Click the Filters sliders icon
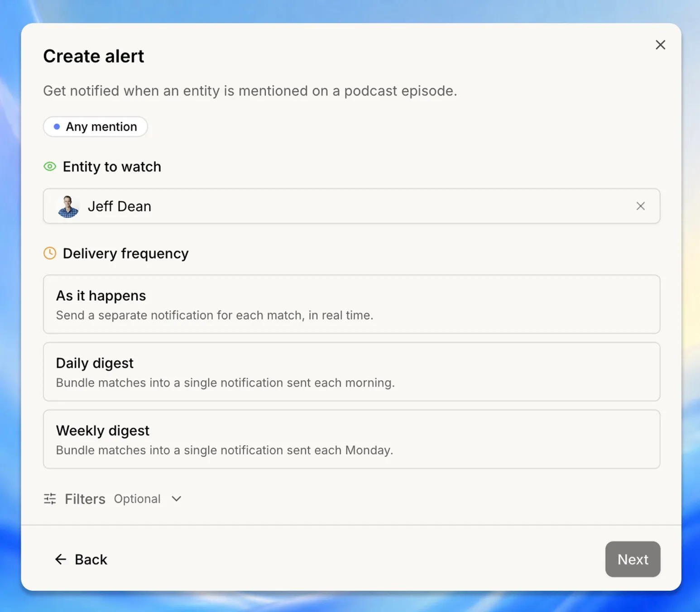Image resolution: width=700 pixels, height=612 pixels. tap(50, 499)
